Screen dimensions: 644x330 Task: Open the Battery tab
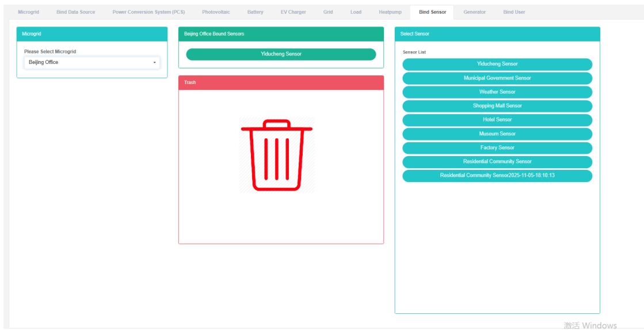[255, 12]
